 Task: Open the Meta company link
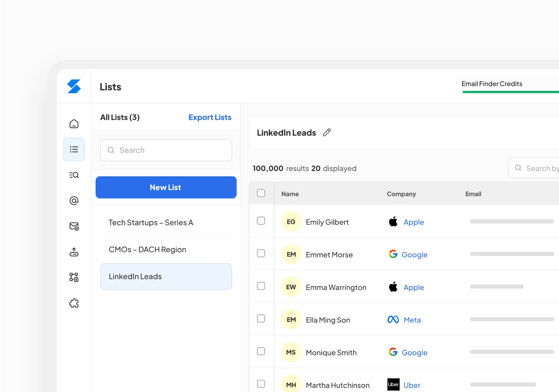pos(412,320)
